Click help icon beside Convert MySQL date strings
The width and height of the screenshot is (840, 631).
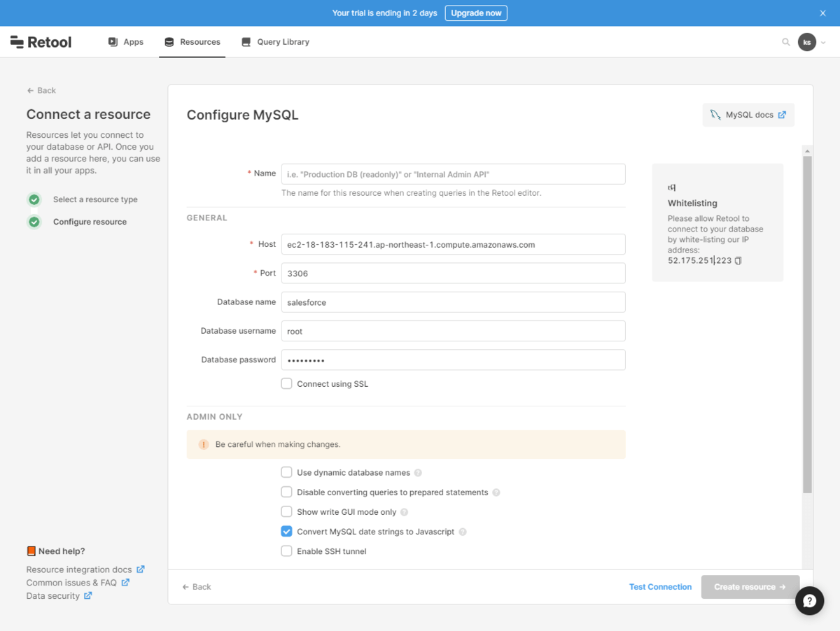[463, 532]
